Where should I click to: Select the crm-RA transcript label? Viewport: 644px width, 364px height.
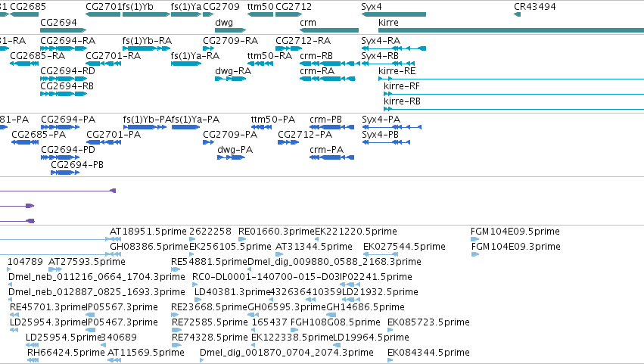click(x=317, y=71)
